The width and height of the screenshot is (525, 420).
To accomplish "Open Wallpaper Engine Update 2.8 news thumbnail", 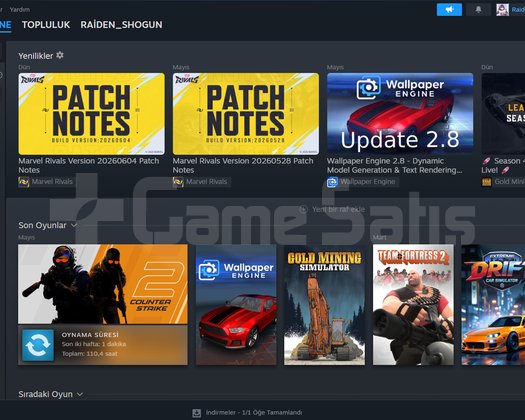I will click(x=400, y=114).
